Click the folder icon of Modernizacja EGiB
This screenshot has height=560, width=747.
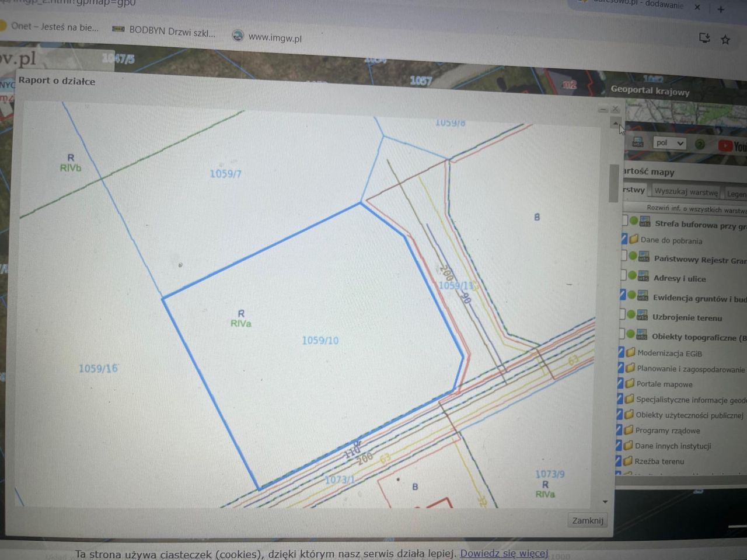631,352
